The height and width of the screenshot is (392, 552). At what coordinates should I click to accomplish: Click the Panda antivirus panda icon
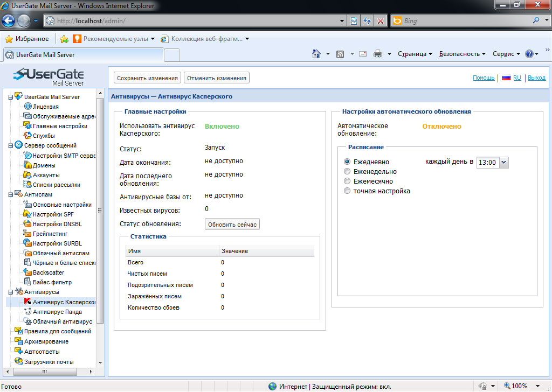27,312
